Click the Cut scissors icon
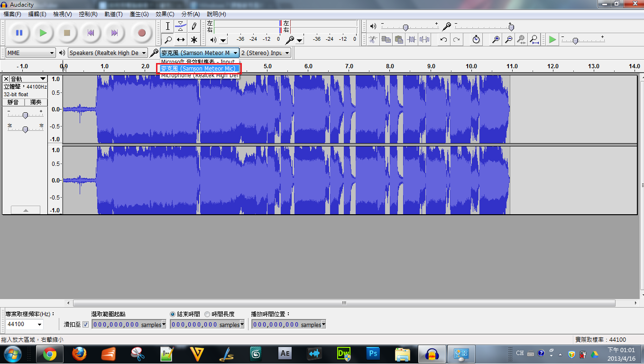This screenshot has width=644, height=364. pyautogui.click(x=373, y=40)
